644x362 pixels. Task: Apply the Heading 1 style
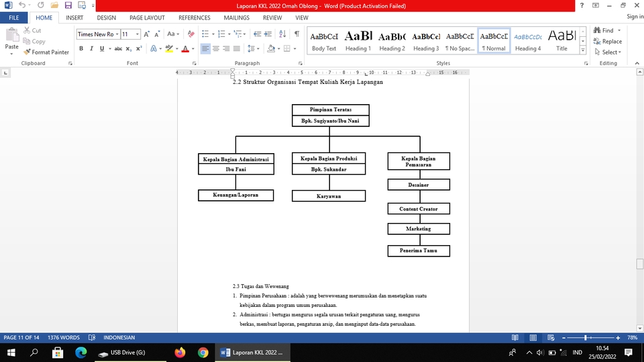click(358, 41)
